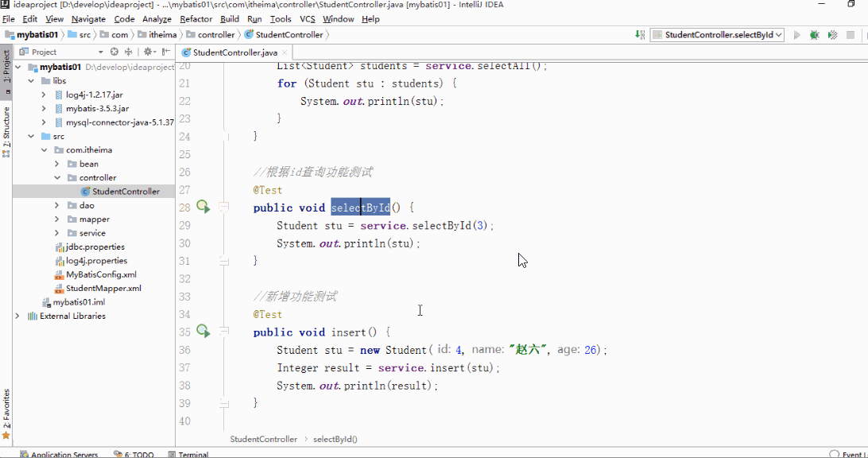868x458 pixels.
Task: Start debugging with the Debug icon
Action: point(812,34)
